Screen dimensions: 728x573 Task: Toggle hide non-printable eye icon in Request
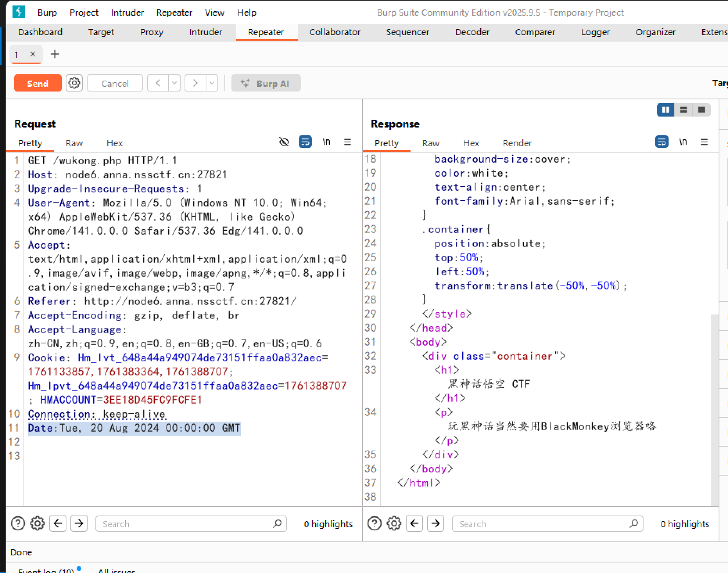point(284,142)
